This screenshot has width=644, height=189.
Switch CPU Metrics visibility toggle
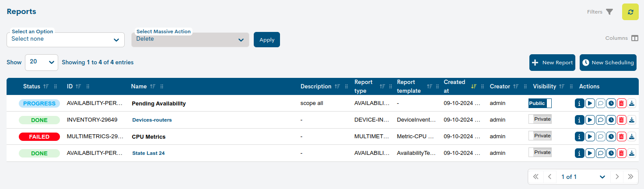pyautogui.click(x=540, y=136)
